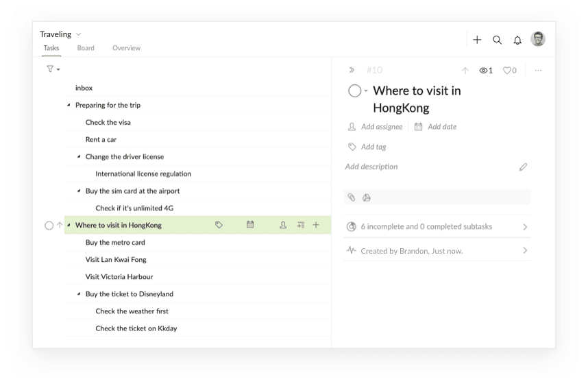
Task: Open 6 incomplete and 0 completed subtasks
Action: 437,226
